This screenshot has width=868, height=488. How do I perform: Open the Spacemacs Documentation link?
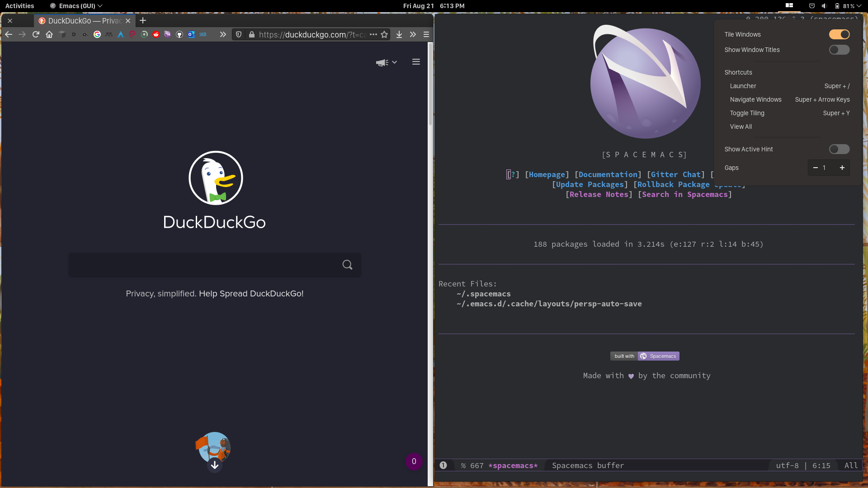click(x=607, y=174)
